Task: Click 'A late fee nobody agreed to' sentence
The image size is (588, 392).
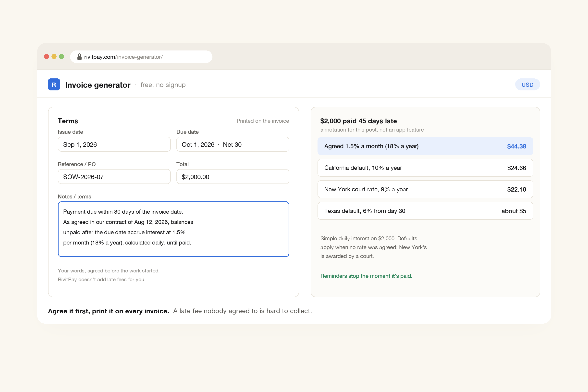Action: coord(243,311)
